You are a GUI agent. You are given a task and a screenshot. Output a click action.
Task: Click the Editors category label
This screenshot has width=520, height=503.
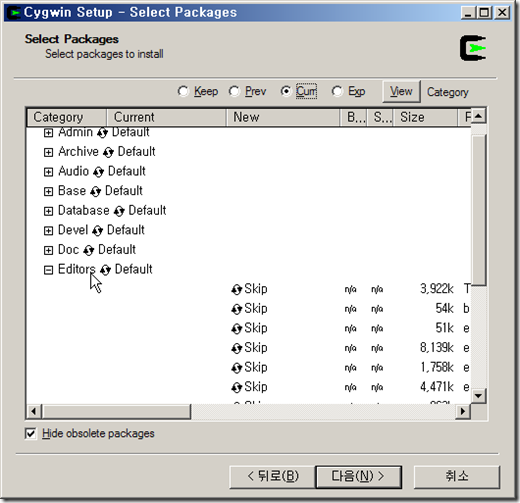pyautogui.click(x=77, y=269)
